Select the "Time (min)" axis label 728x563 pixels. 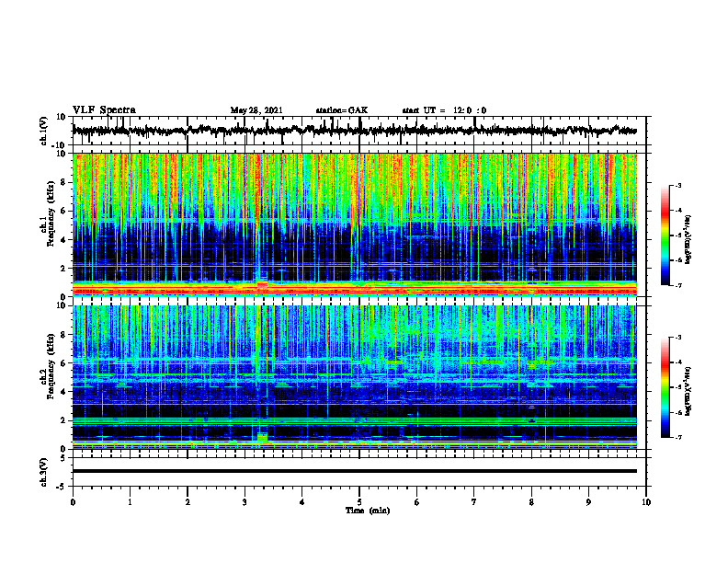368,511
